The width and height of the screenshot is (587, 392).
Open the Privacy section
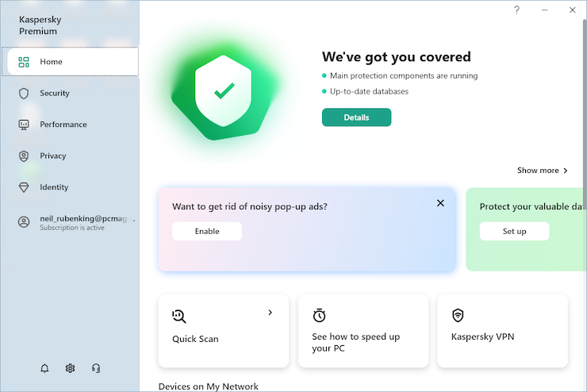pos(70,156)
